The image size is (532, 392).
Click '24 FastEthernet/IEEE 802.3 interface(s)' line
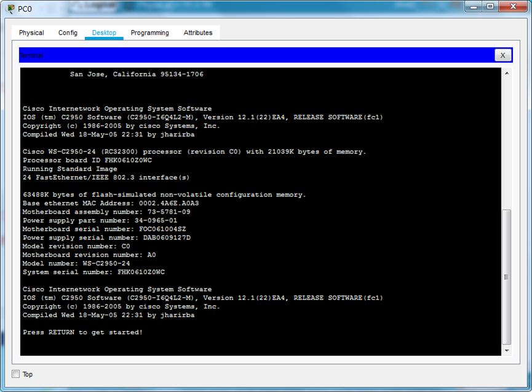(106, 177)
